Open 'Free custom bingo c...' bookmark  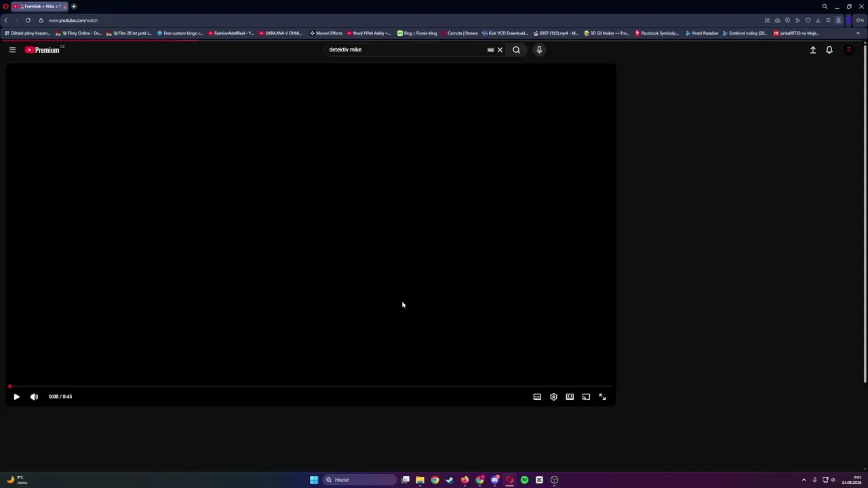click(180, 33)
